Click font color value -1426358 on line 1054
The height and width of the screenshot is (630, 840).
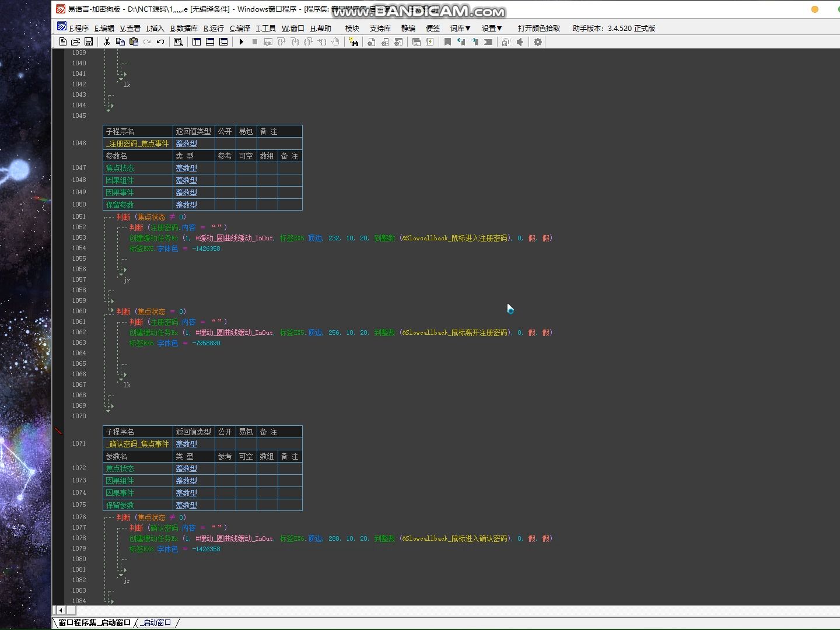click(206, 249)
